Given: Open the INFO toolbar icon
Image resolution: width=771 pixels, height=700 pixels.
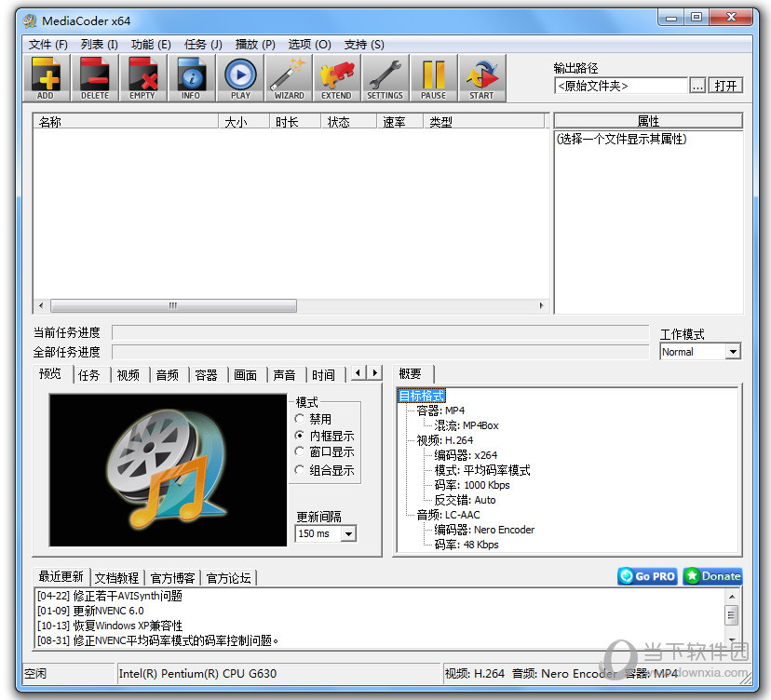Looking at the screenshot, I should (191, 78).
